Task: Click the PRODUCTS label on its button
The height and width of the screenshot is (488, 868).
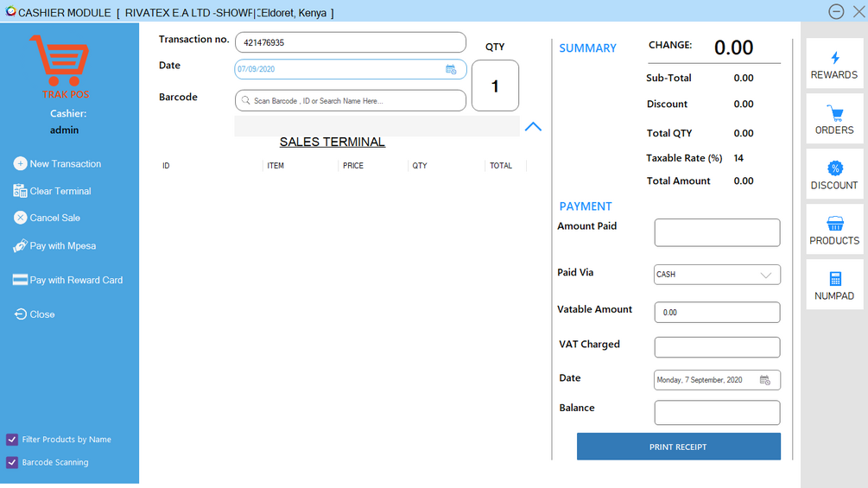Action: coord(834,241)
